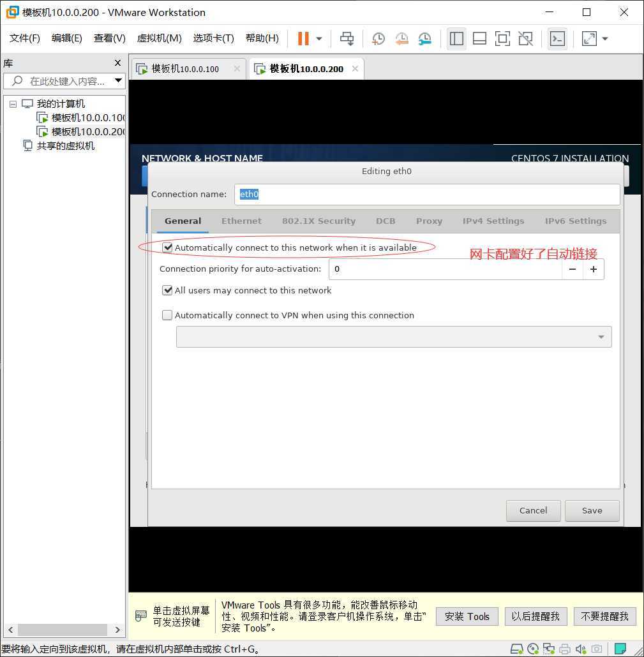Open the VPN selection dropdown
644x657 pixels.
394,337
